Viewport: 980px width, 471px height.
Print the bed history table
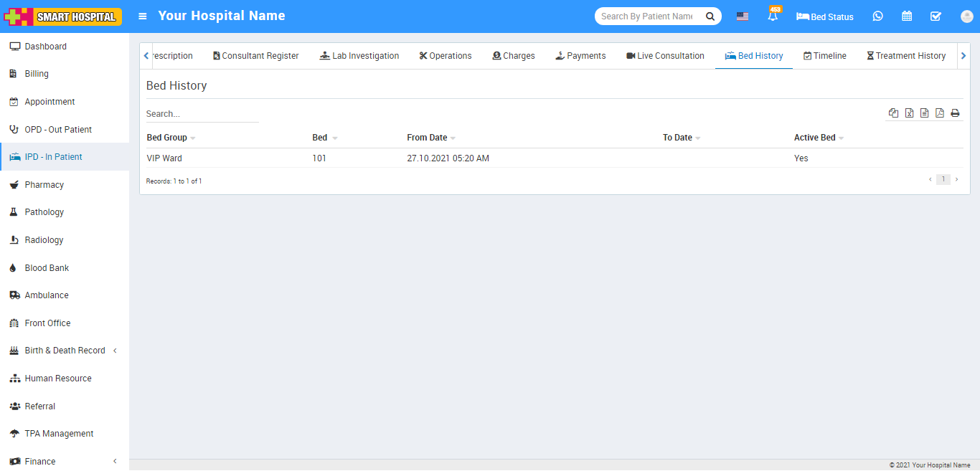955,113
